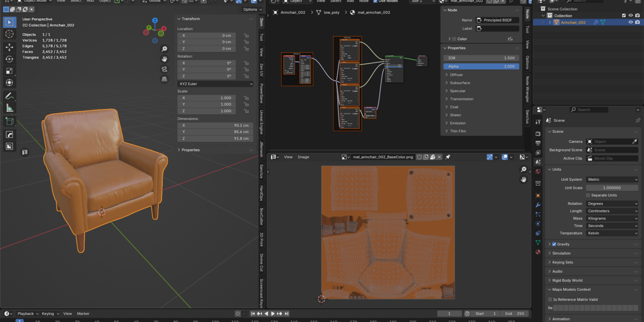Enable the Separate Units checkbox
This screenshot has width=644, height=322.
click(x=588, y=195)
